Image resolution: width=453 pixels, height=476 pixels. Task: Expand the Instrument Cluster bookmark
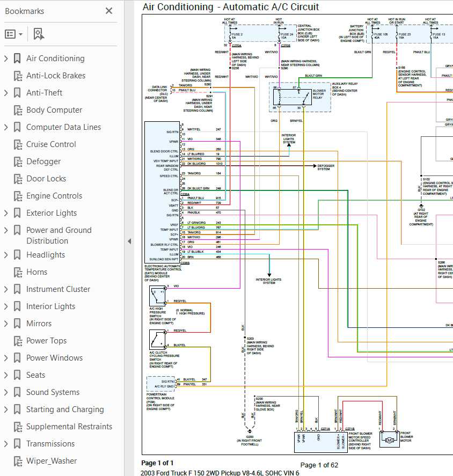click(x=6, y=289)
